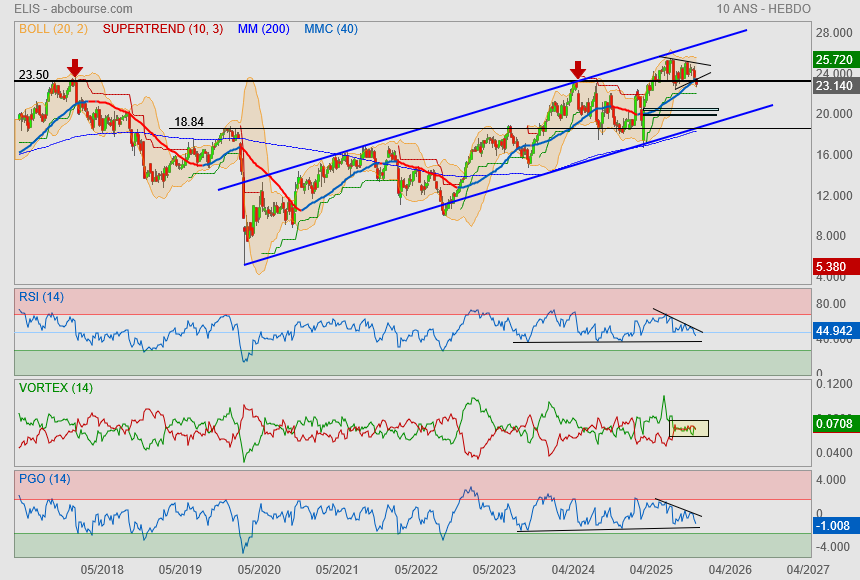Click the MM (200) moving average label
This screenshot has height=580, width=860.
click(263, 29)
